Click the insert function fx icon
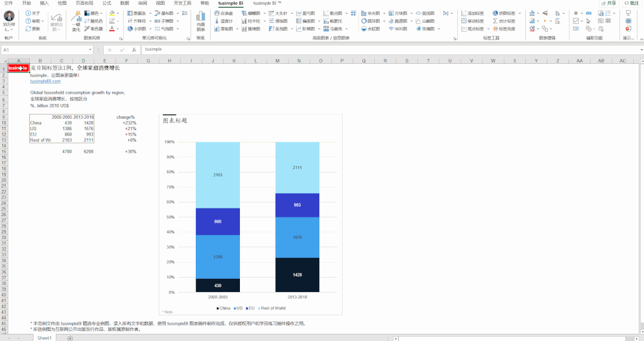This screenshot has height=341, width=644. [x=134, y=50]
